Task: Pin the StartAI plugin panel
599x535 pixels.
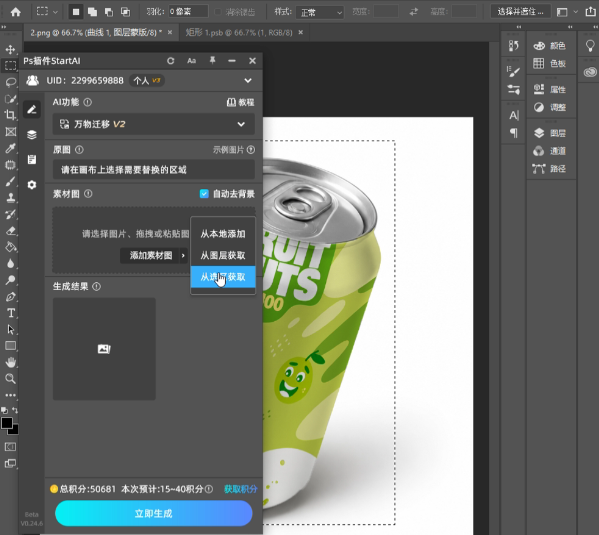Action: point(212,60)
